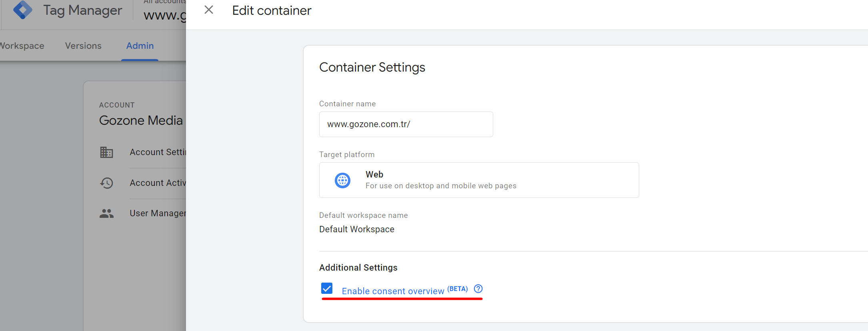Select the Admin tab

click(140, 46)
